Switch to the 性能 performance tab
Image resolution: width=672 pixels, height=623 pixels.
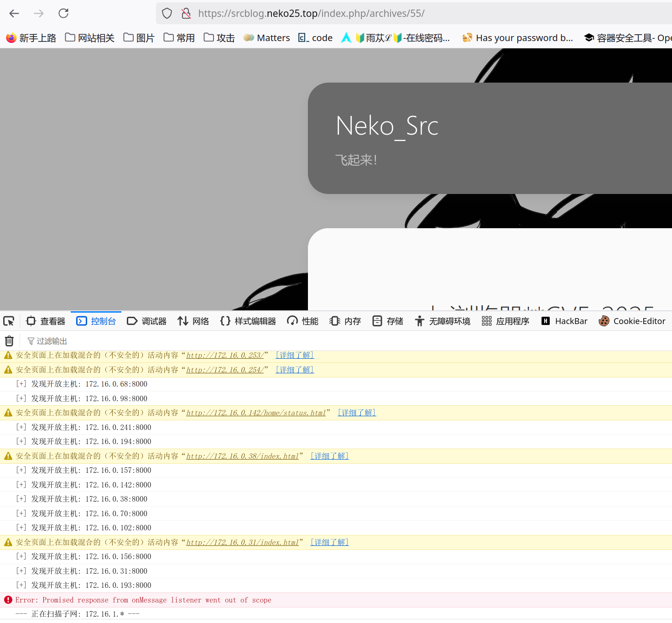(303, 321)
